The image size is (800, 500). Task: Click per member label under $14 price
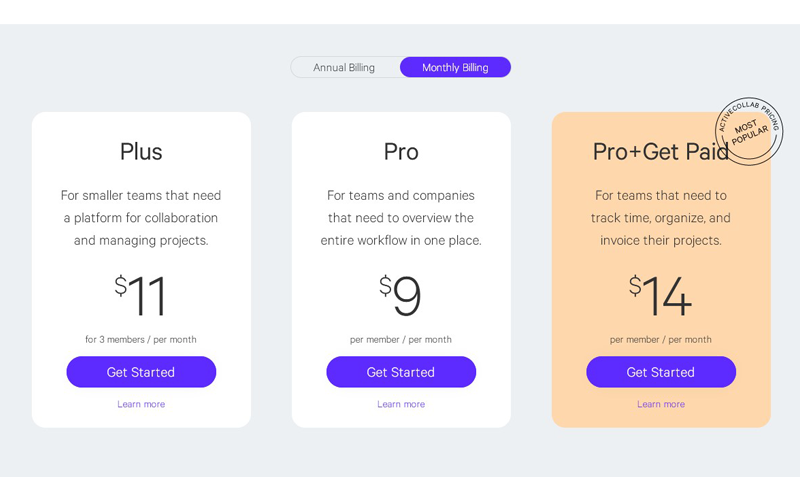pyautogui.click(x=661, y=339)
